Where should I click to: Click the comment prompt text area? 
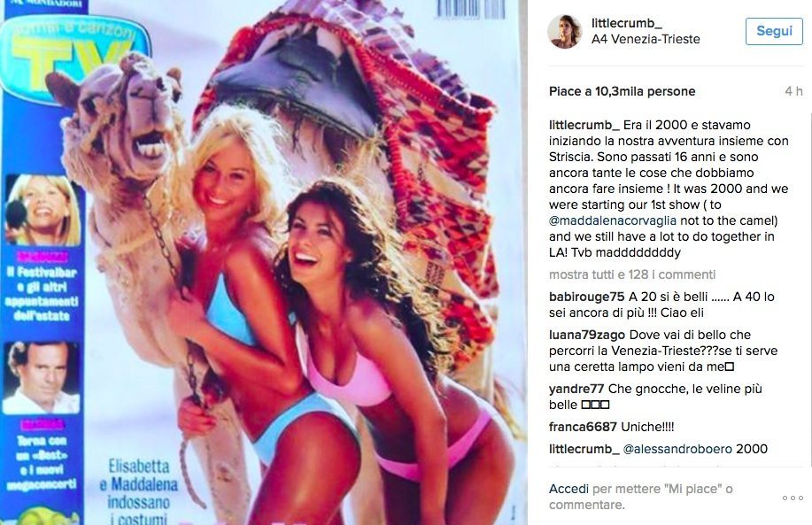[640, 497]
